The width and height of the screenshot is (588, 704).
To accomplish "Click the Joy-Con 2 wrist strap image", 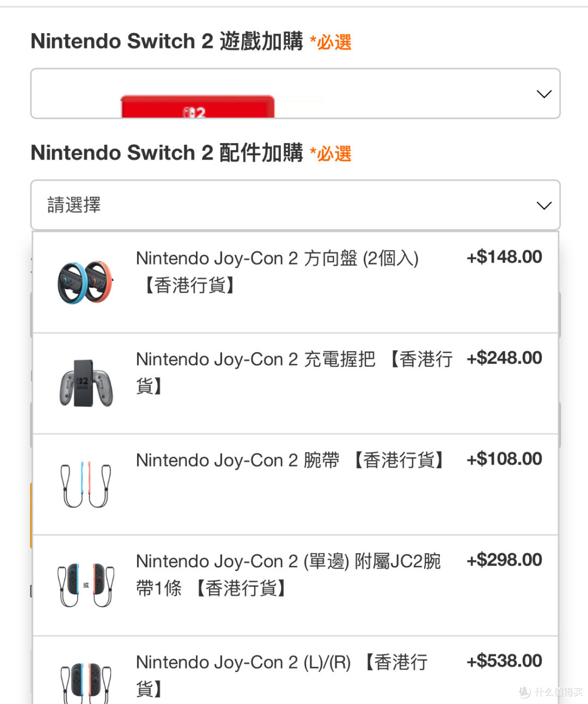I will click(86, 484).
